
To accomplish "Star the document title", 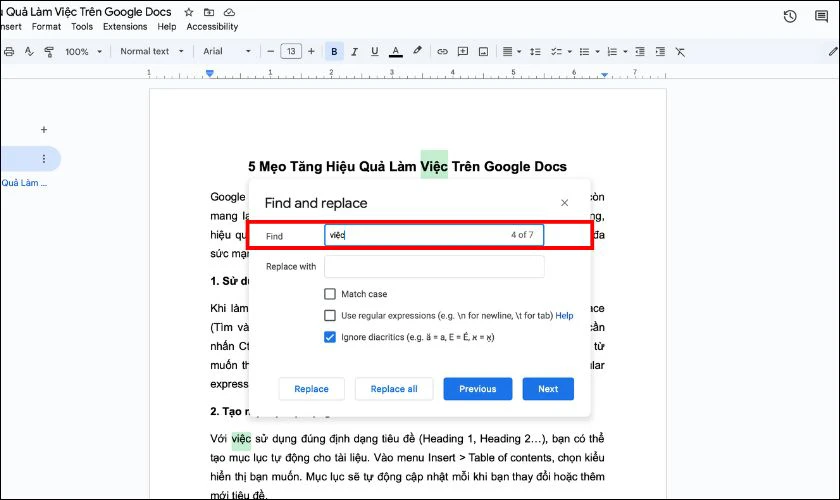I will coord(189,12).
